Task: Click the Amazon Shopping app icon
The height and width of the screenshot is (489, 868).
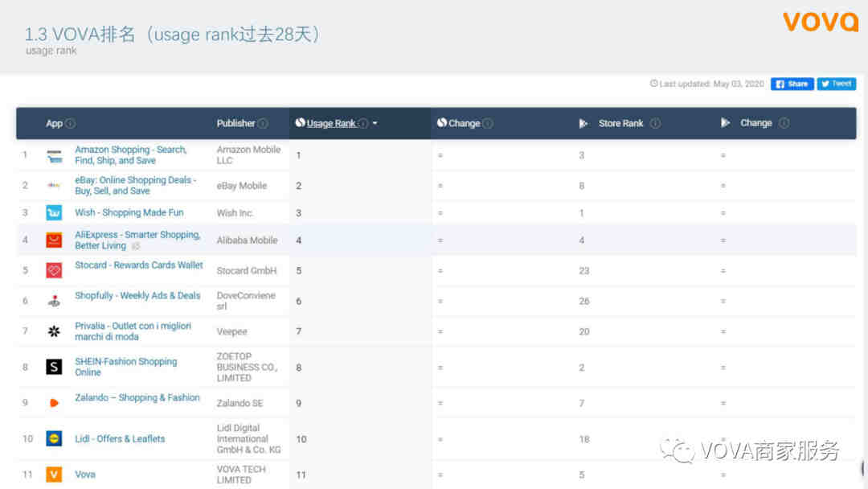Action: [x=55, y=155]
